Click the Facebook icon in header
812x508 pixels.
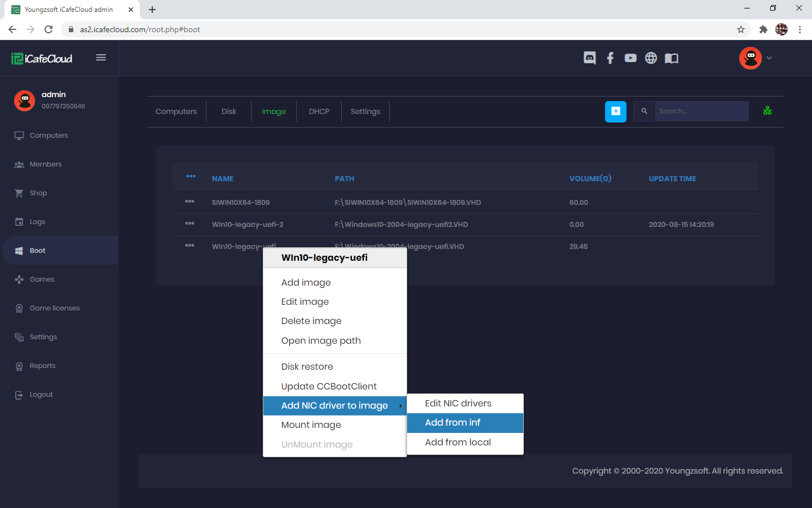click(x=610, y=58)
